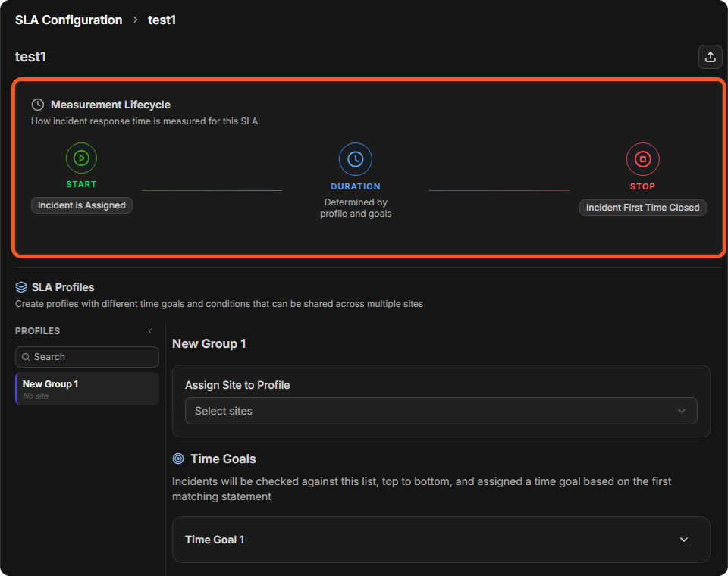This screenshot has height=576, width=728.
Task: Click the DURATION label
Action: [356, 186]
